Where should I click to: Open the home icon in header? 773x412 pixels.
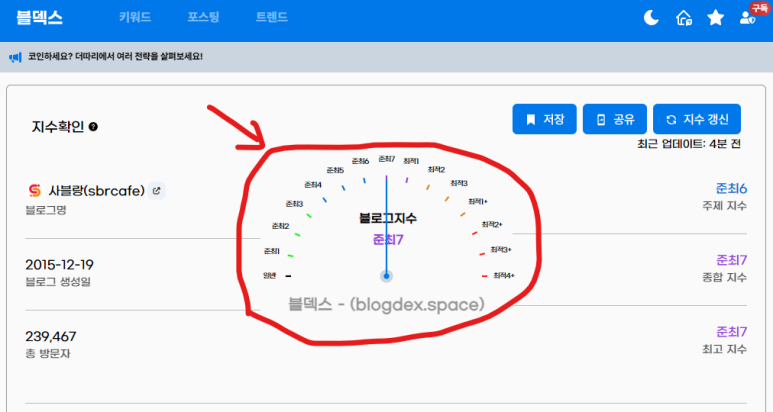coord(683,18)
